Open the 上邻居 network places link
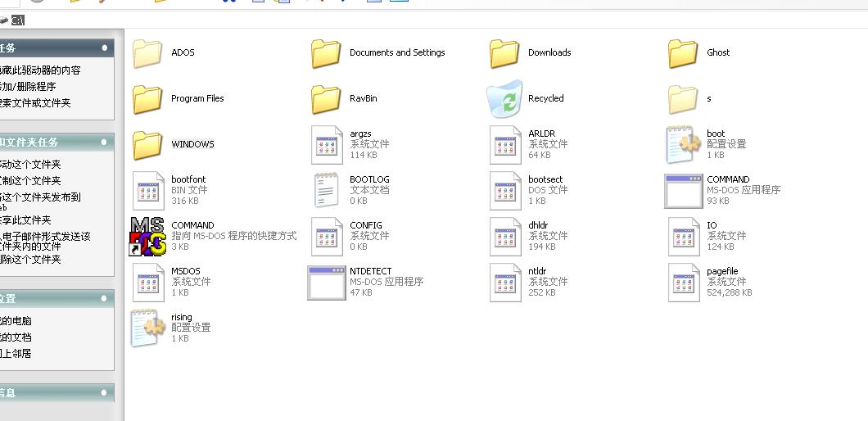868x421 pixels. (16, 353)
